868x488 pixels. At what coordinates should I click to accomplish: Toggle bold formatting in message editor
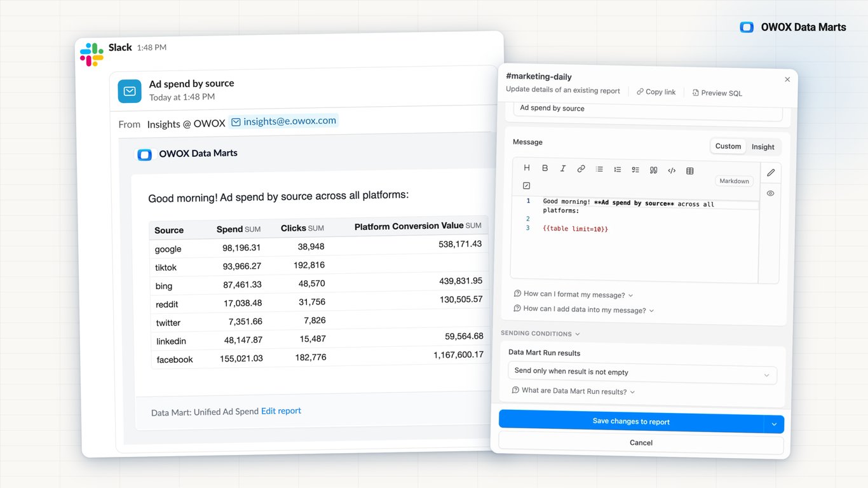pyautogui.click(x=545, y=168)
